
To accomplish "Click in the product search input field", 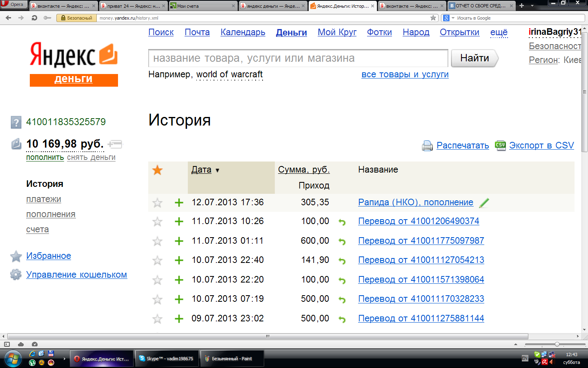I will coord(298,58).
